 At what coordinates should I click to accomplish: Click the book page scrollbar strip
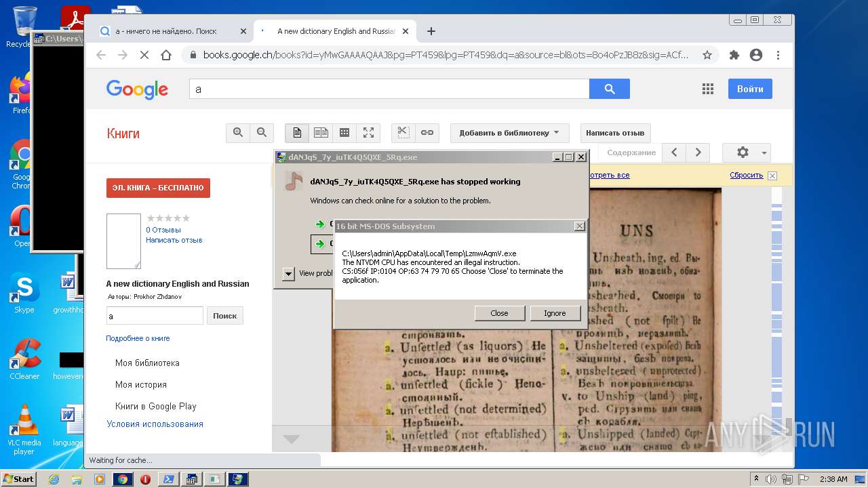click(777, 319)
